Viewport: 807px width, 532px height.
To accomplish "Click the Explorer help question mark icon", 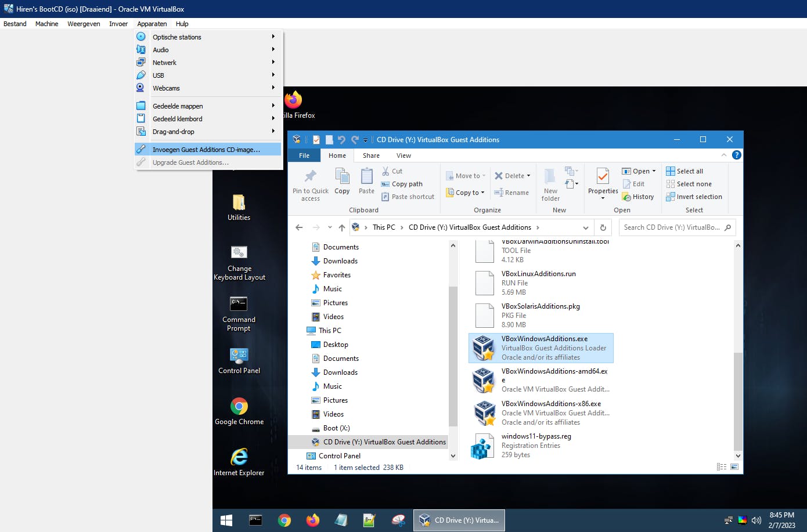I will [736, 155].
